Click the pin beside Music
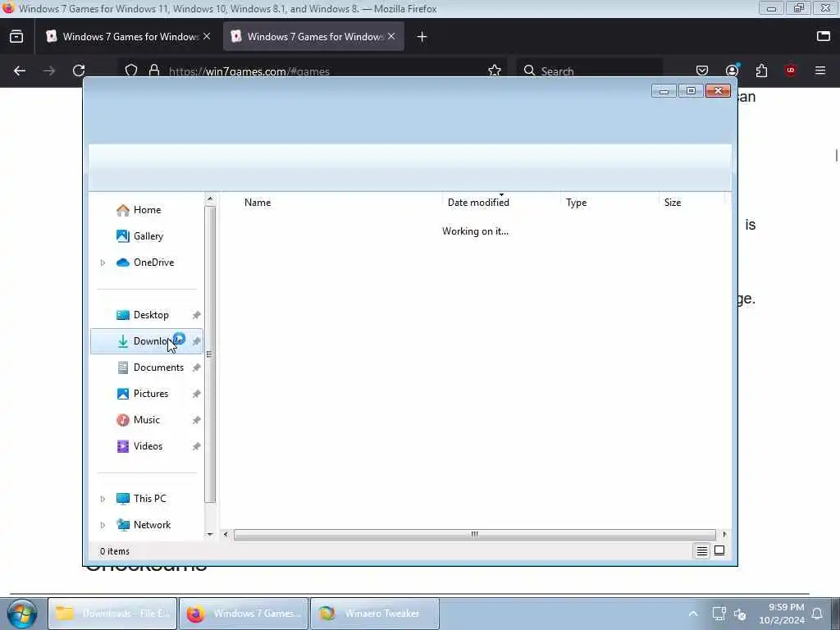The image size is (840, 630). (x=197, y=420)
